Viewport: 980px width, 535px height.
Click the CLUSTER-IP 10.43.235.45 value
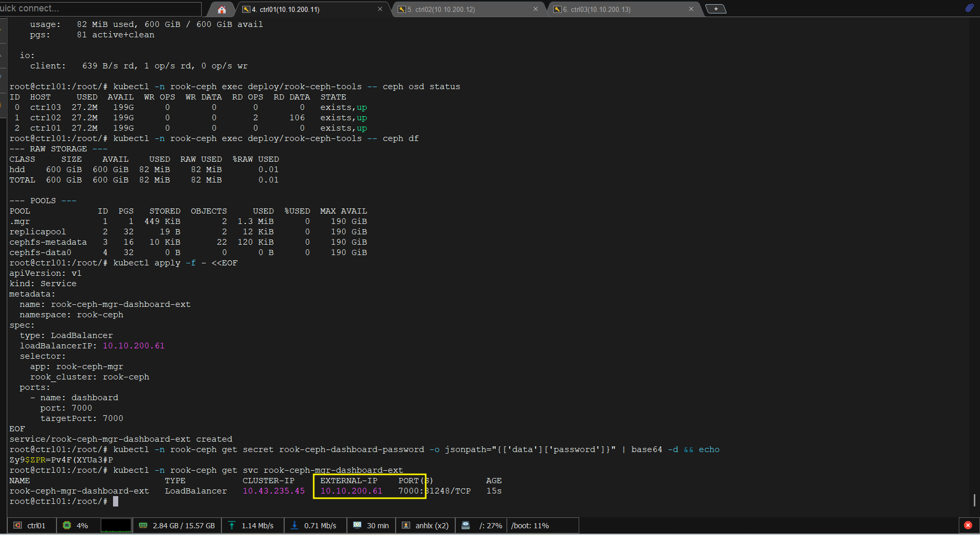(x=274, y=491)
